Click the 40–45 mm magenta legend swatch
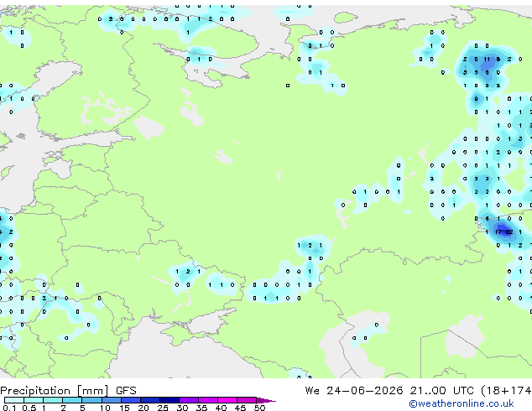 point(227,400)
